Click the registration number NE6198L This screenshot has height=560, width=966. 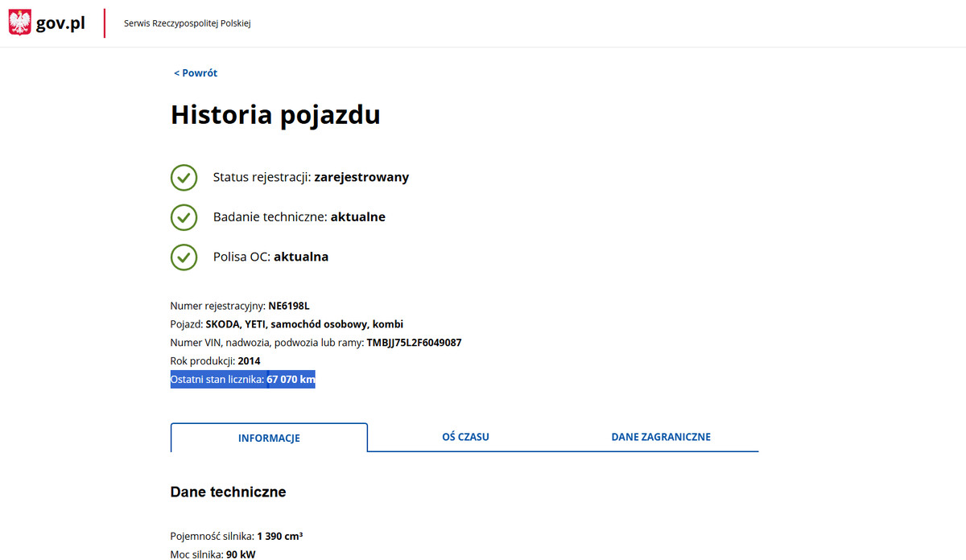tap(289, 306)
